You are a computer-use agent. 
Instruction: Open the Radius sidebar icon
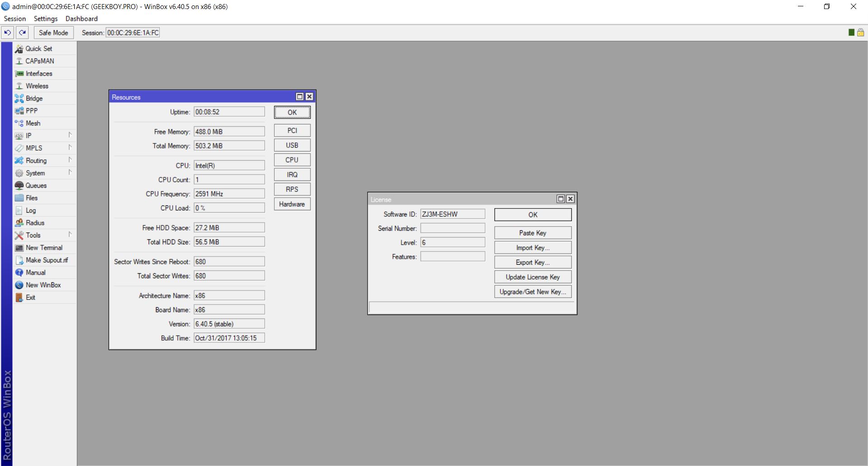point(19,223)
